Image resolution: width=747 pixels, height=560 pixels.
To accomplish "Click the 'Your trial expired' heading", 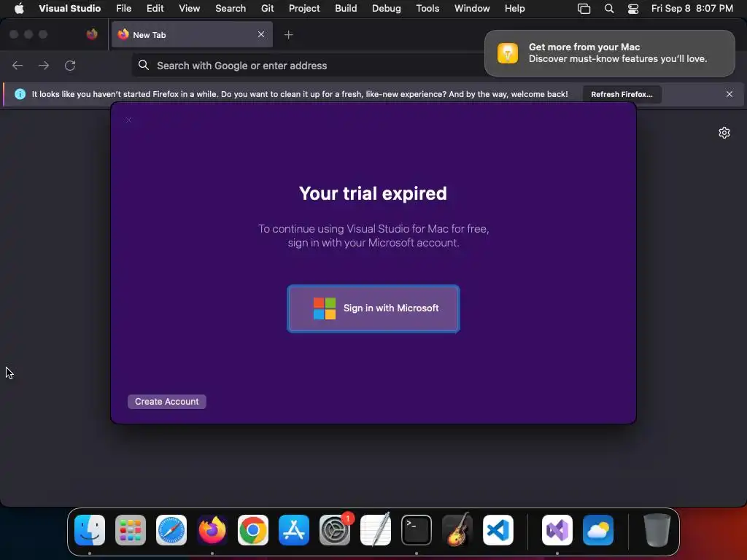I will click(373, 193).
